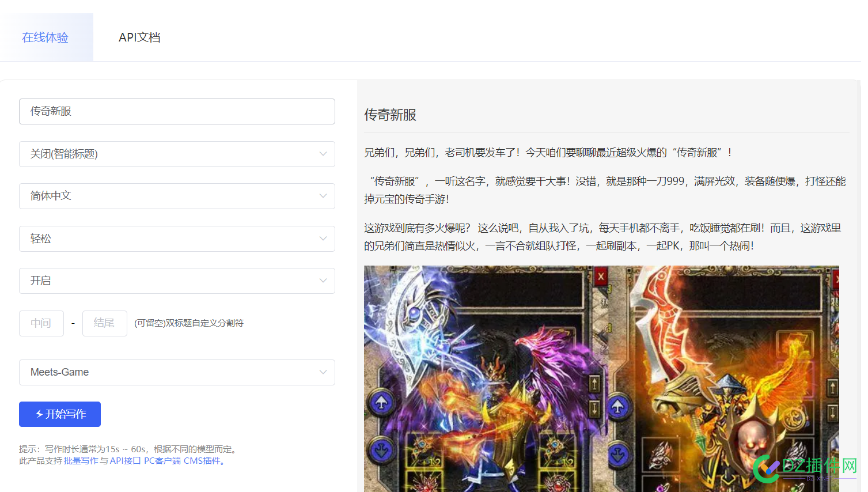Image resolution: width=868 pixels, height=492 pixels.
Task: Open the 轻松 writing style dropdown
Action: (177, 239)
